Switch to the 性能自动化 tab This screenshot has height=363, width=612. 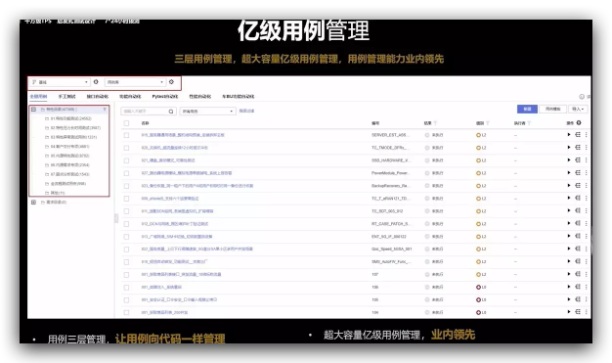tap(200, 96)
